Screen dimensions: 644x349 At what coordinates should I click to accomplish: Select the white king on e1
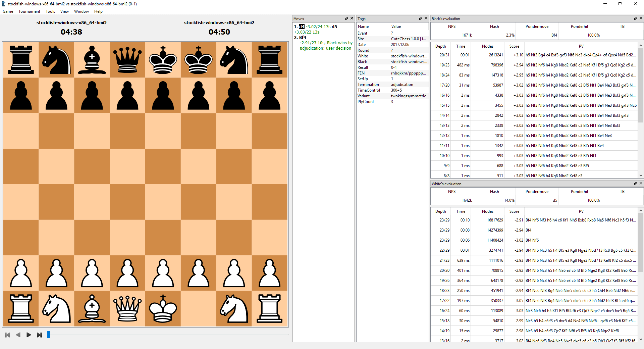tap(163, 308)
